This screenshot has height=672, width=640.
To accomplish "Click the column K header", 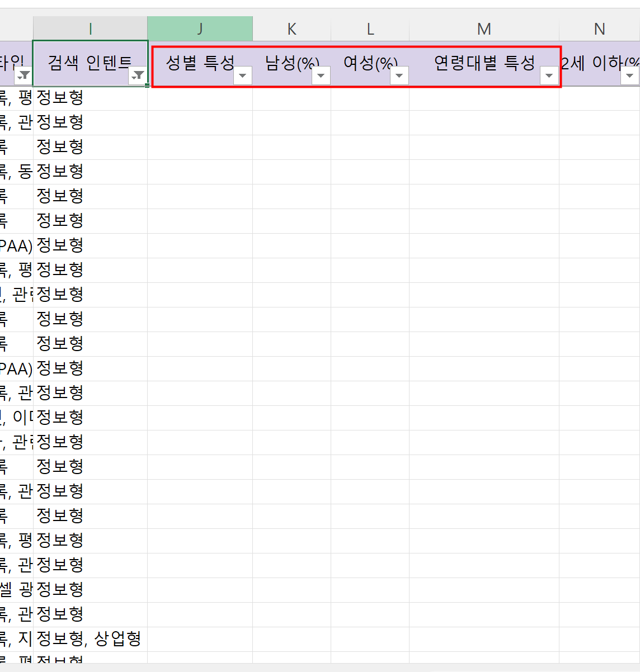I will tap(291, 29).
